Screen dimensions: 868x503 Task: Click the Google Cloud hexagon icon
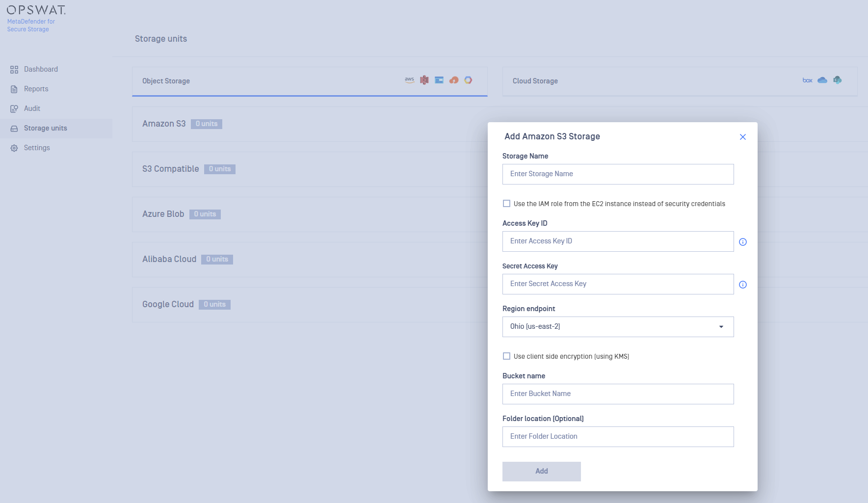click(468, 80)
